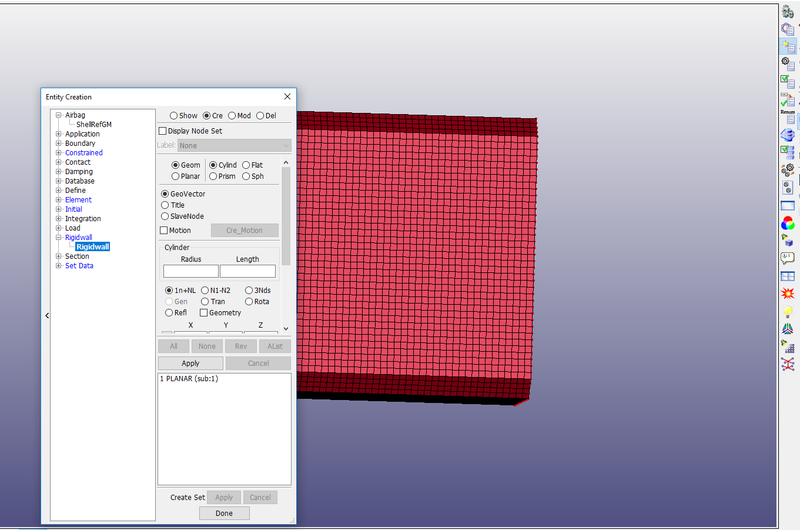Screen dimensions: 800x530
Task: Click the blue rectangle window icon
Action: tap(788, 206)
